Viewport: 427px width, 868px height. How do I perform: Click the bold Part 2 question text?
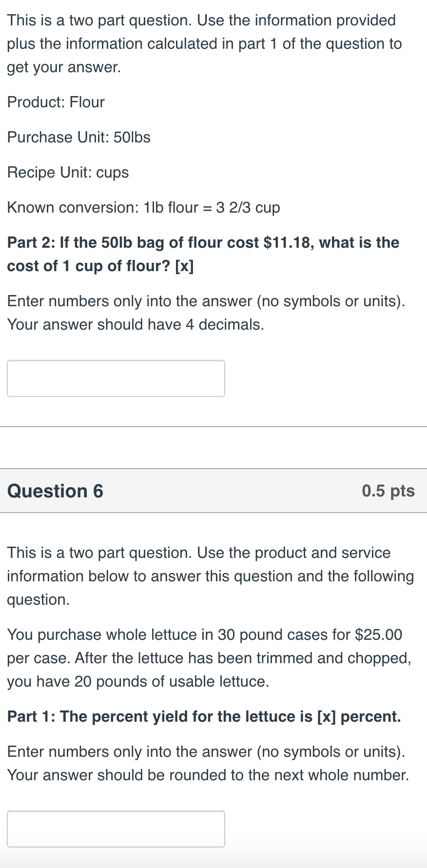pos(203,254)
